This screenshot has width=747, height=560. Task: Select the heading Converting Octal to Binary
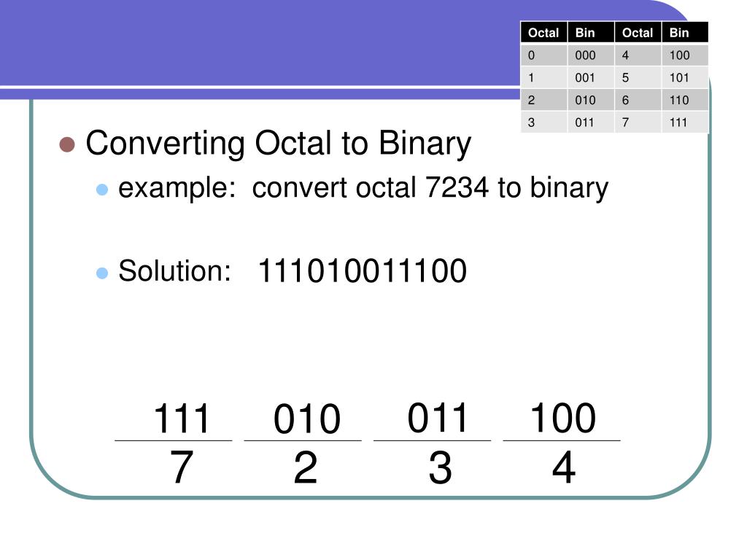(278, 144)
